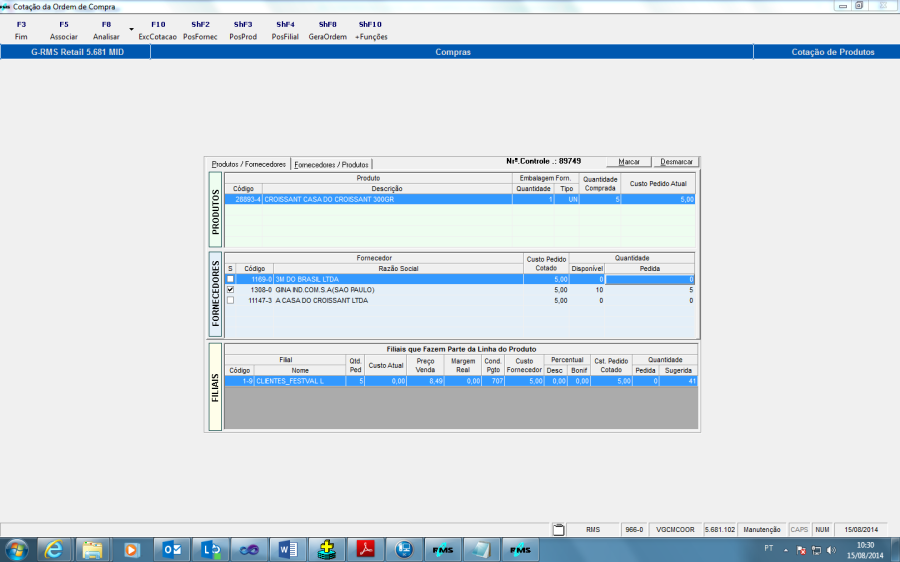Viewport: 900px width, 562px height.
Task: Open Internet Explorer from taskbar
Action: pyautogui.click(x=54, y=550)
